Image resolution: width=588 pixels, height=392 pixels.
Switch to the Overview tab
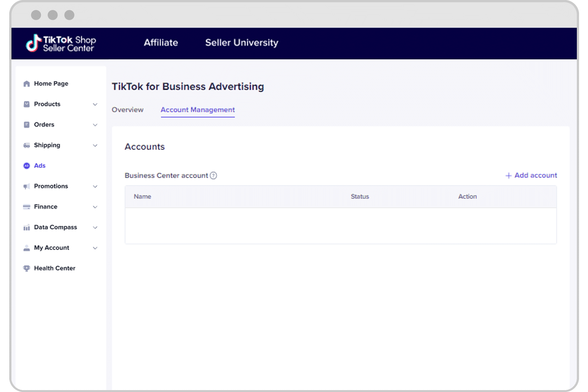coord(127,110)
